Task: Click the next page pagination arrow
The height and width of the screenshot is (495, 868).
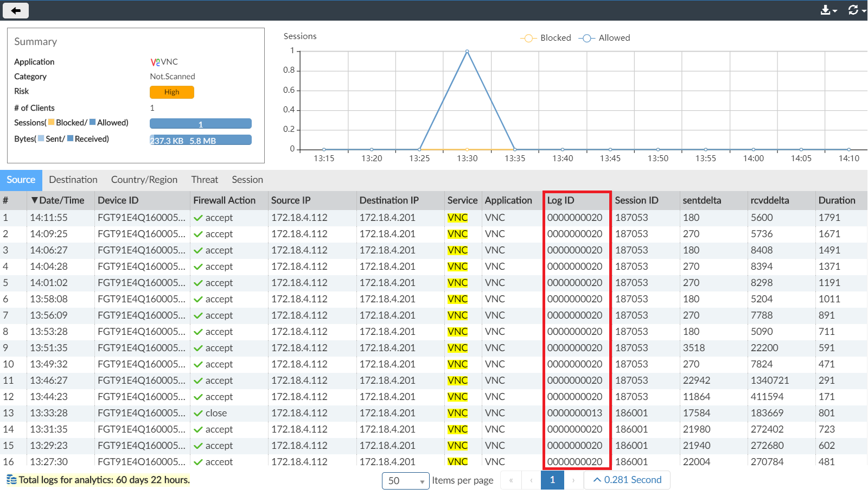Action: tap(573, 480)
